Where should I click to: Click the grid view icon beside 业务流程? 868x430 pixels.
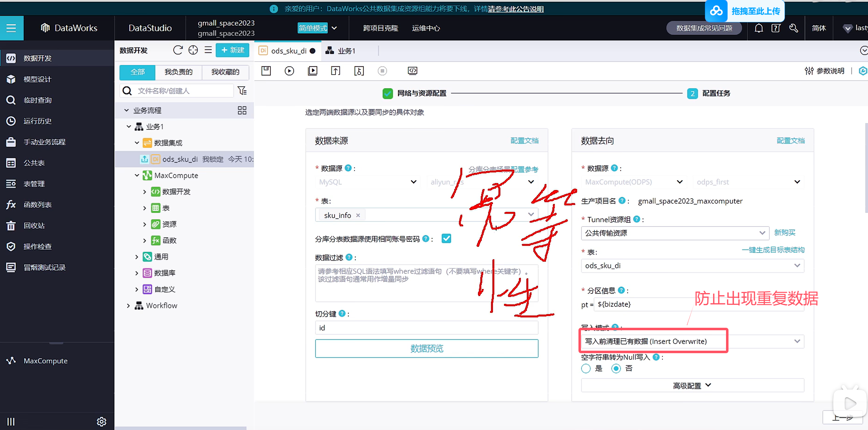tap(242, 111)
